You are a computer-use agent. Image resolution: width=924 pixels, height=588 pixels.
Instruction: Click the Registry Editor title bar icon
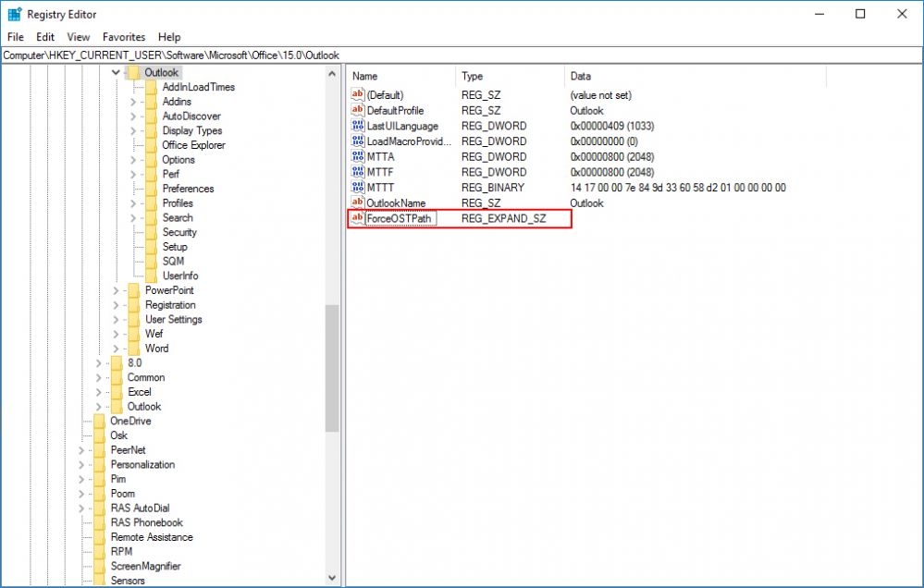coord(15,14)
